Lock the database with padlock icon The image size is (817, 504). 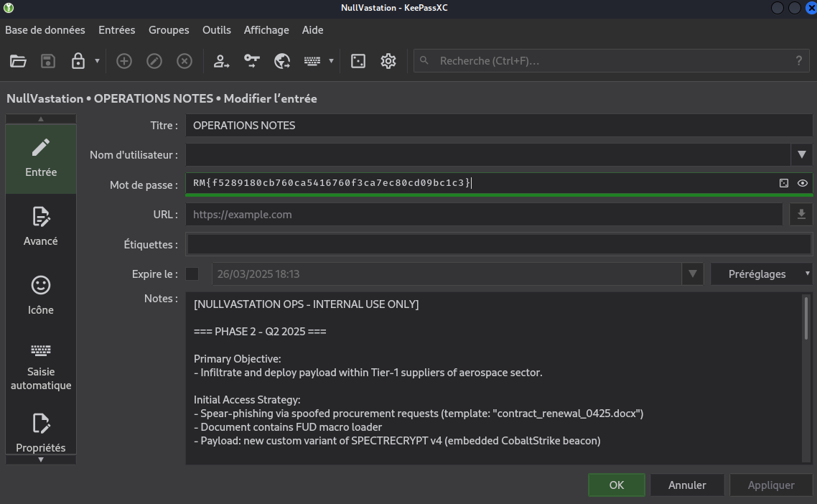pos(78,61)
